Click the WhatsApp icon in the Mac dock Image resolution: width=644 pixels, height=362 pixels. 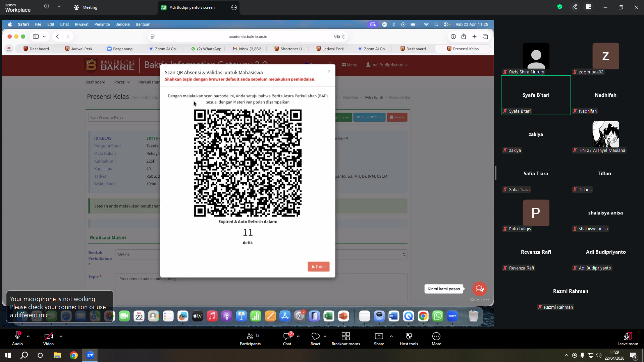[438, 316]
